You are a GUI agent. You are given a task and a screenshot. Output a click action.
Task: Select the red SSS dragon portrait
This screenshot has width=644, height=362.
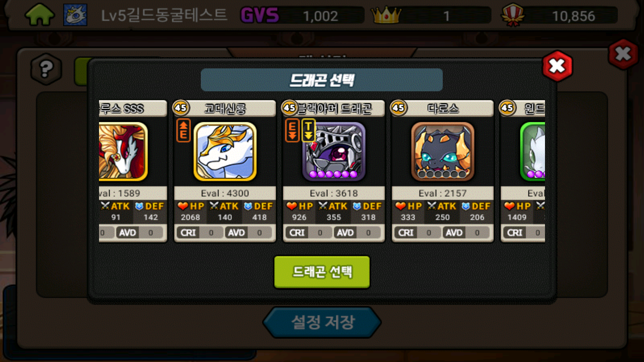[x=123, y=152]
